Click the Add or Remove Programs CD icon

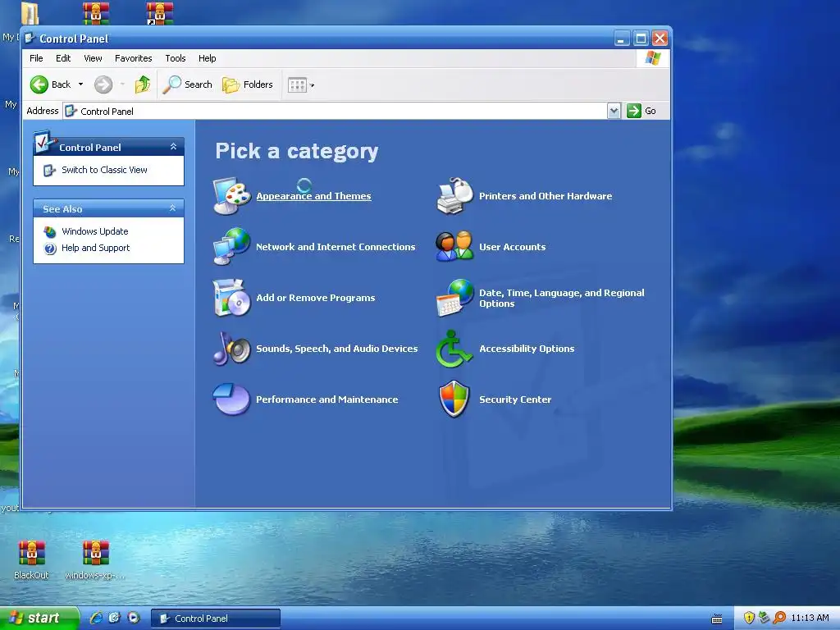[x=231, y=297]
